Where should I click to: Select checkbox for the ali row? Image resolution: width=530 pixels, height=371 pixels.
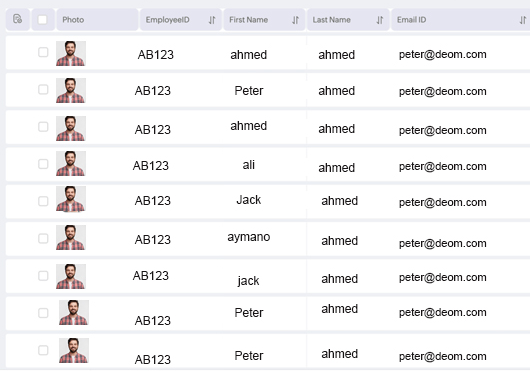(x=43, y=164)
